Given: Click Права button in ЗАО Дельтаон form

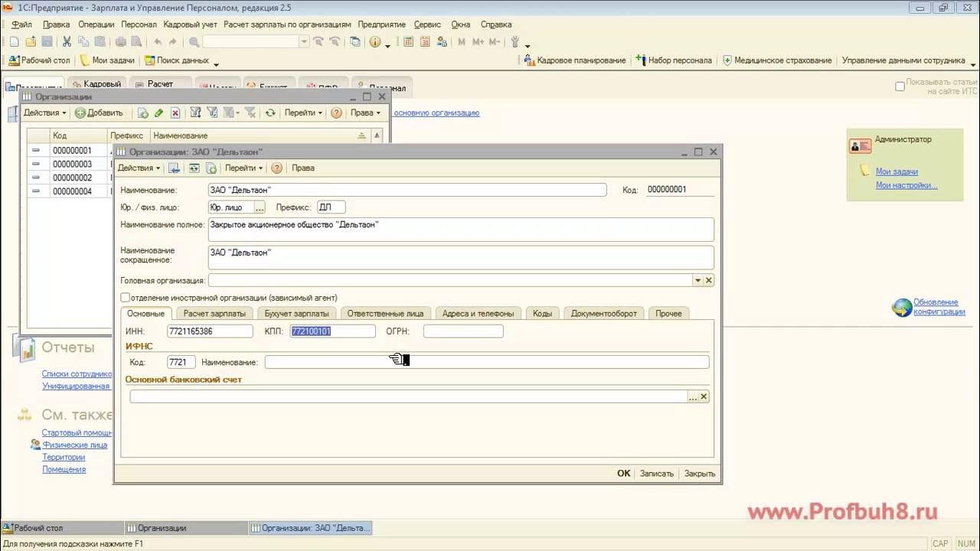Looking at the screenshot, I should [x=303, y=168].
